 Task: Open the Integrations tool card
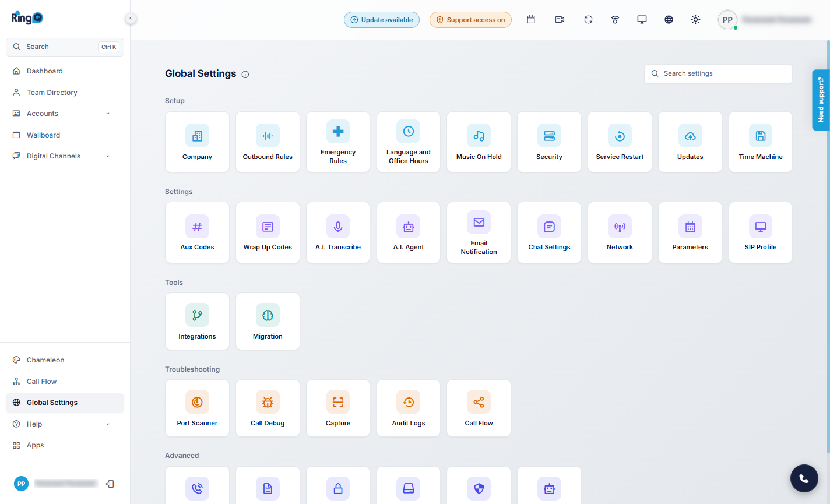197,322
